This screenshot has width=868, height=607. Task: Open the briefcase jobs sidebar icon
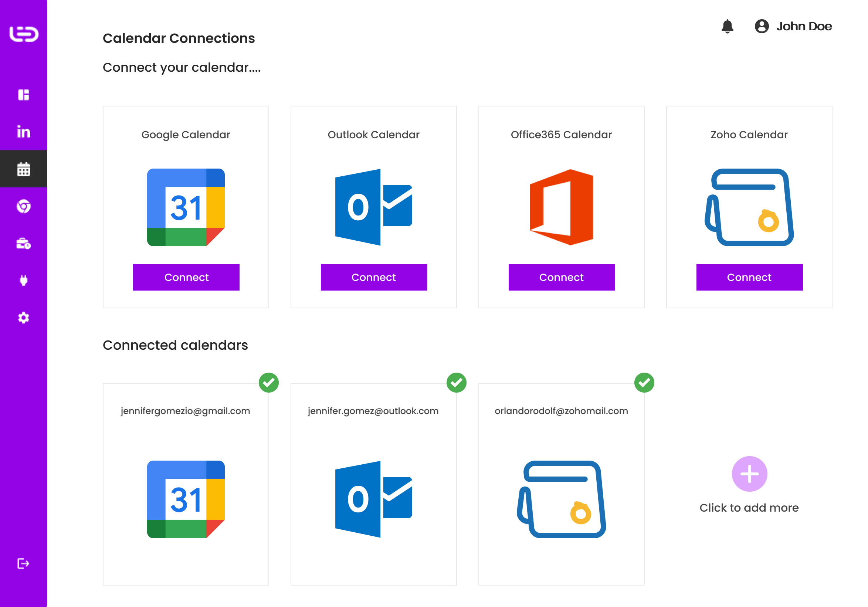pos(23,243)
